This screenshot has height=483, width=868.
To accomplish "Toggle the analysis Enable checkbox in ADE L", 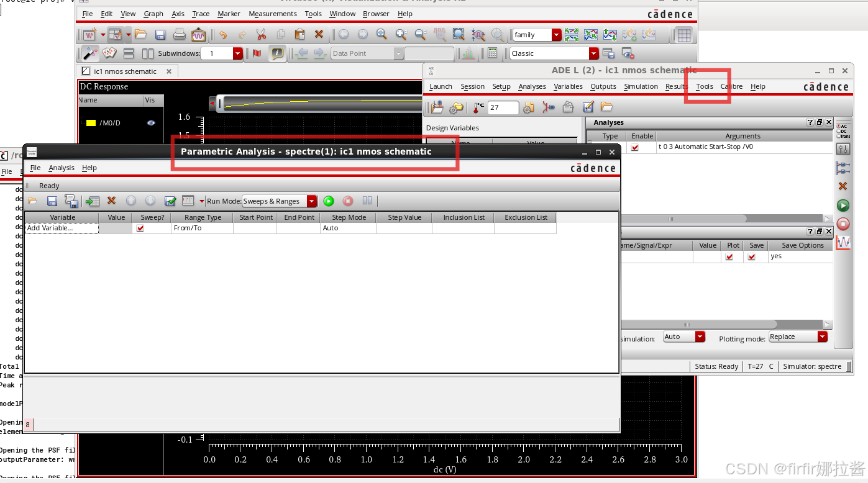I will (x=635, y=148).
